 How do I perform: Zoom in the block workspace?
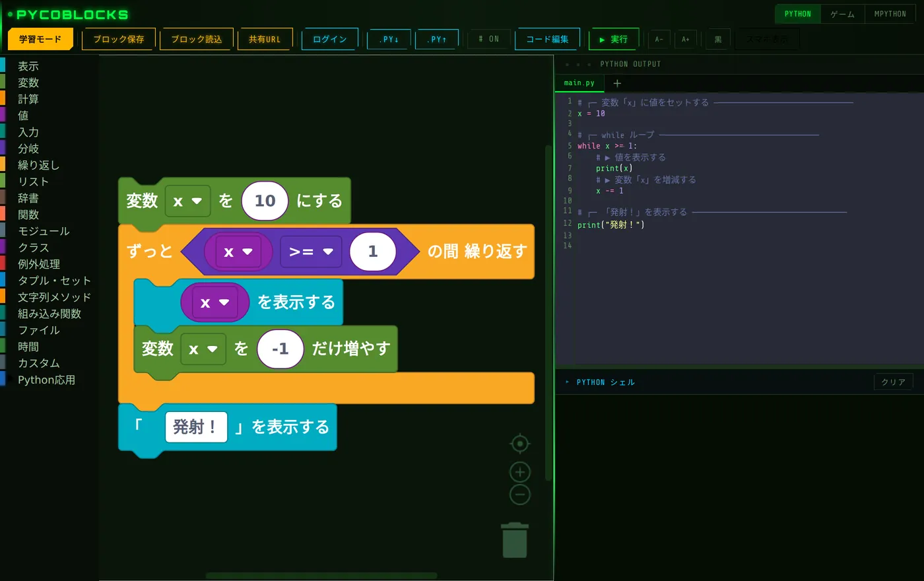click(x=520, y=471)
